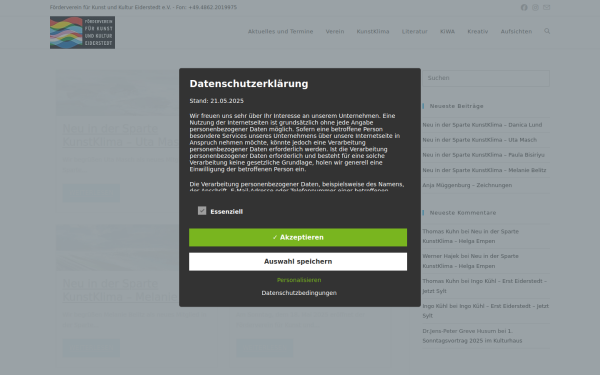Open post Anja Müggenburg – Zeichnungen

467,185
